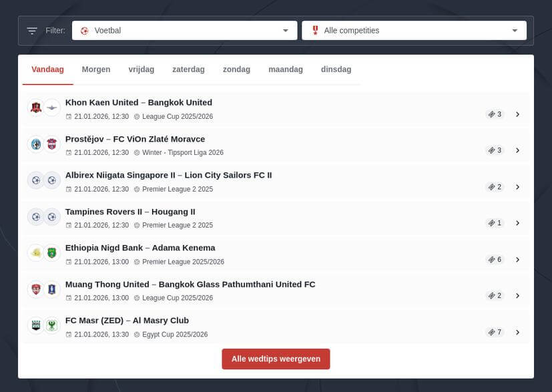Click Khon Kaen United team logo
Image resolution: width=552 pixels, height=392 pixels.
(x=36, y=108)
